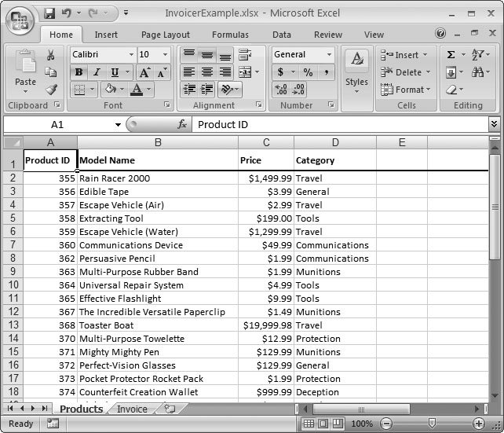Click Zoom Out minus button

(x=386, y=424)
